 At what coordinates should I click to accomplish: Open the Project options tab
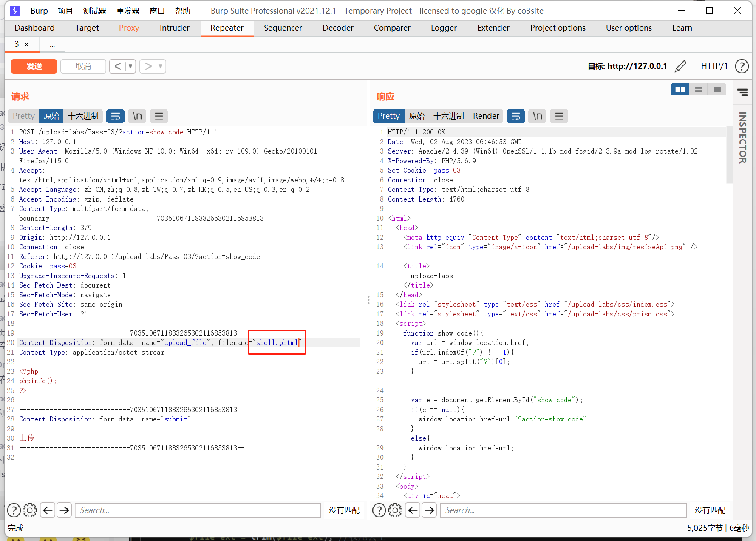tap(558, 28)
